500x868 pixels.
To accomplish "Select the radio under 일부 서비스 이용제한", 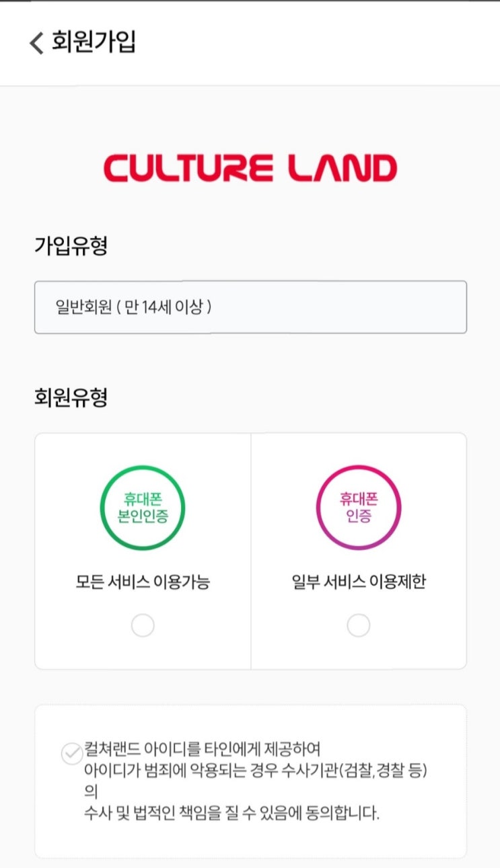I will pos(358,625).
